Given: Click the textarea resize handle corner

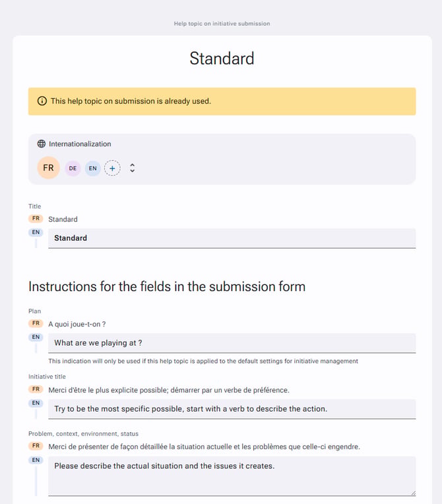Looking at the screenshot, I should (x=413, y=493).
